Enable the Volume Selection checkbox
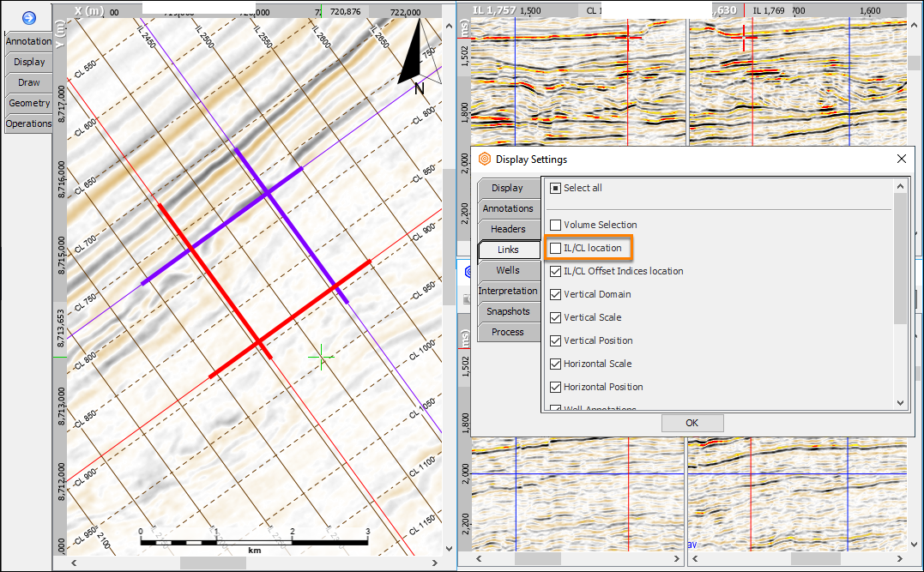The image size is (924, 572). [x=555, y=225]
